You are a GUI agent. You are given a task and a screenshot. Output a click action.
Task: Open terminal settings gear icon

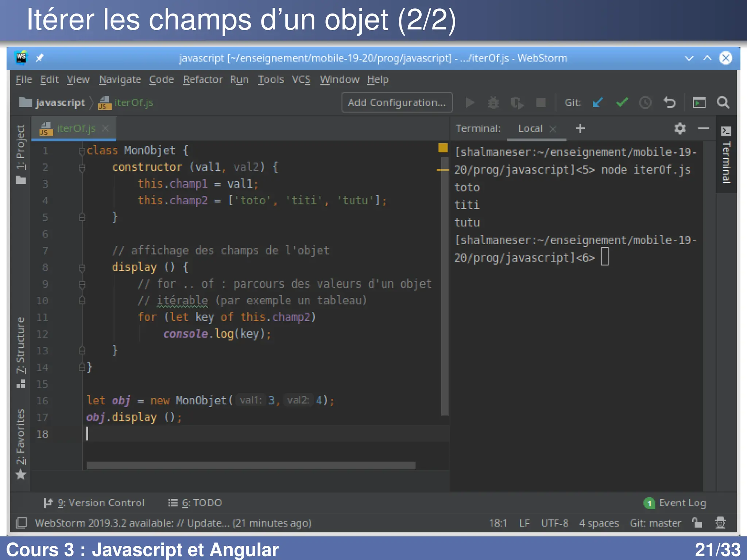click(x=680, y=128)
